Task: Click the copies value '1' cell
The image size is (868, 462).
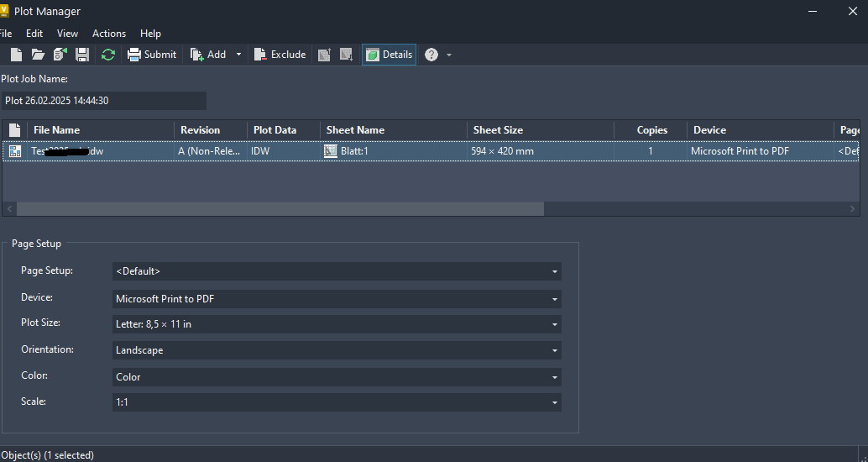Action: pos(651,150)
